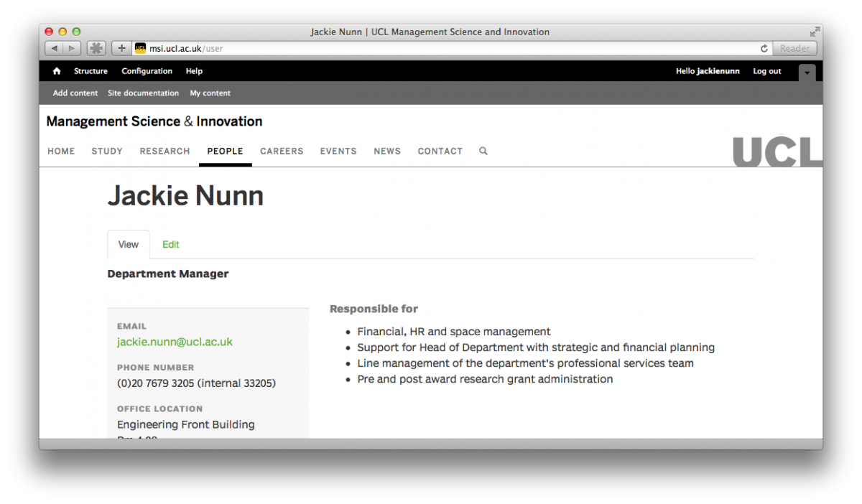
Task: Reload the page using the refresh icon
Action: click(764, 49)
